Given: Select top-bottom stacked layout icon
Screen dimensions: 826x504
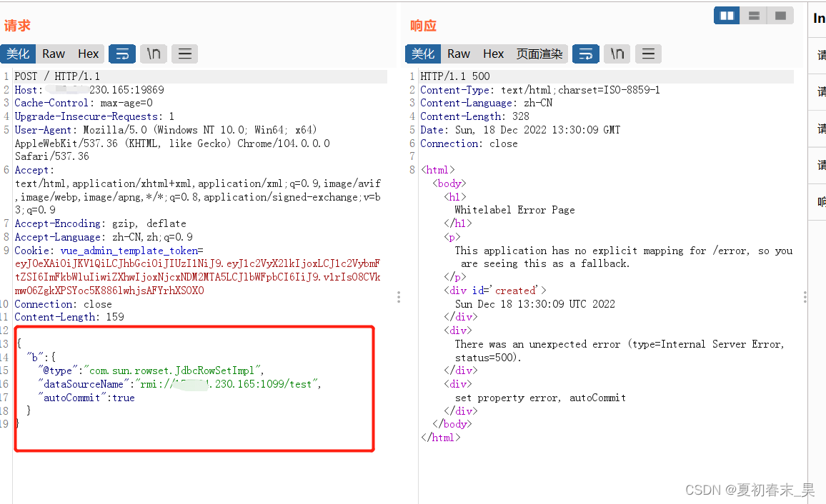Looking at the screenshot, I should coord(754,16).
